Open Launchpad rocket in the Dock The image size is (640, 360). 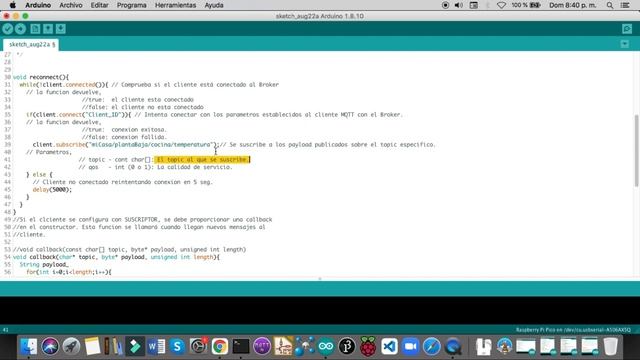(71, 347)
